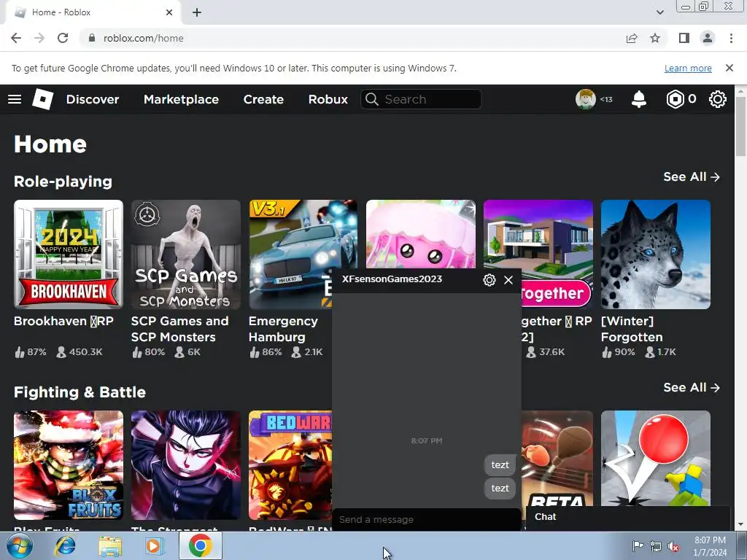
Task: Open the Brookhaven RP game thumbnail
Action: tap(69, 254)
